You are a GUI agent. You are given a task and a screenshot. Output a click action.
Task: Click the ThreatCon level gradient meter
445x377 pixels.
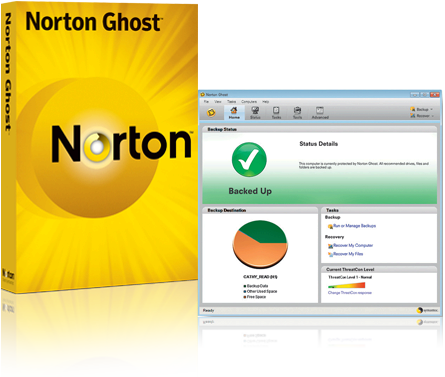tap(347, 285)
